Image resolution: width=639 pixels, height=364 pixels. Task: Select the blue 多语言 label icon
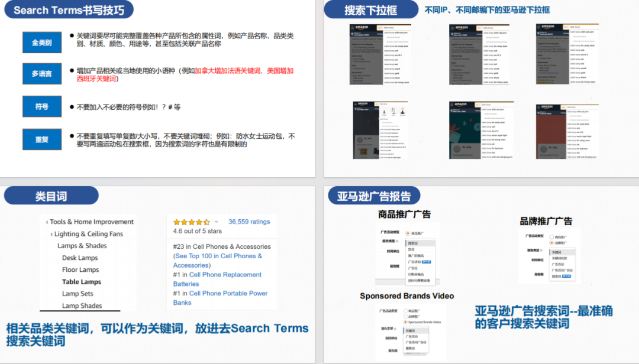(x=42, y=73)
